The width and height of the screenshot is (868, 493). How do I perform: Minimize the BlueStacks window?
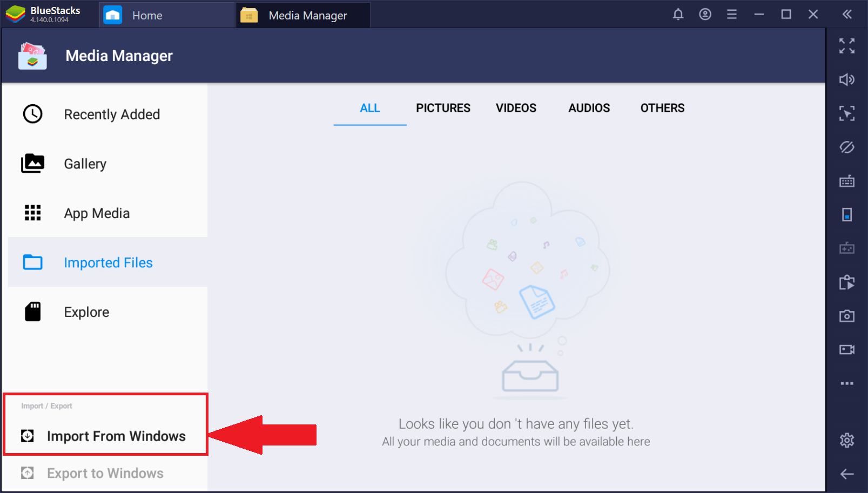759,15
